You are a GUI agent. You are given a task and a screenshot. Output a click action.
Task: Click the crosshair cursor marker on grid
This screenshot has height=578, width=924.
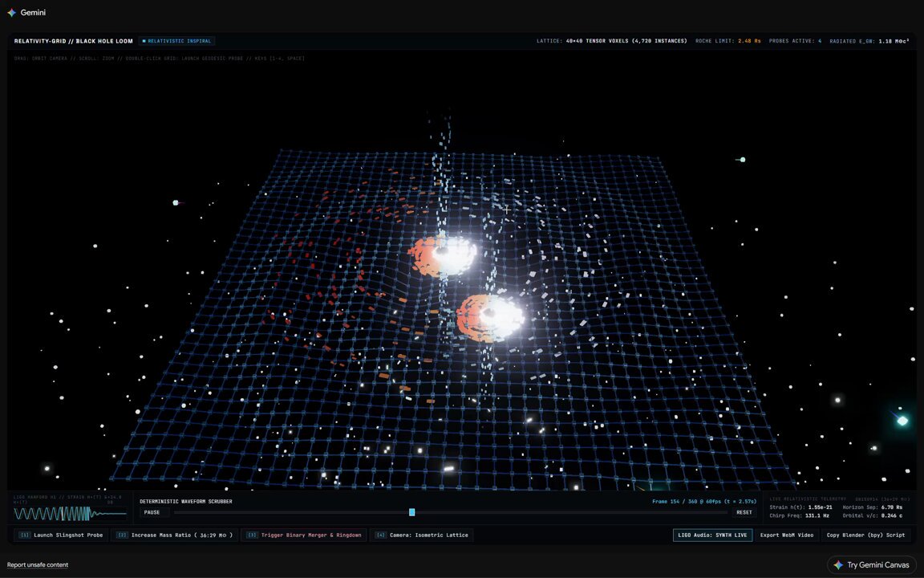click(x=507, y=210)
